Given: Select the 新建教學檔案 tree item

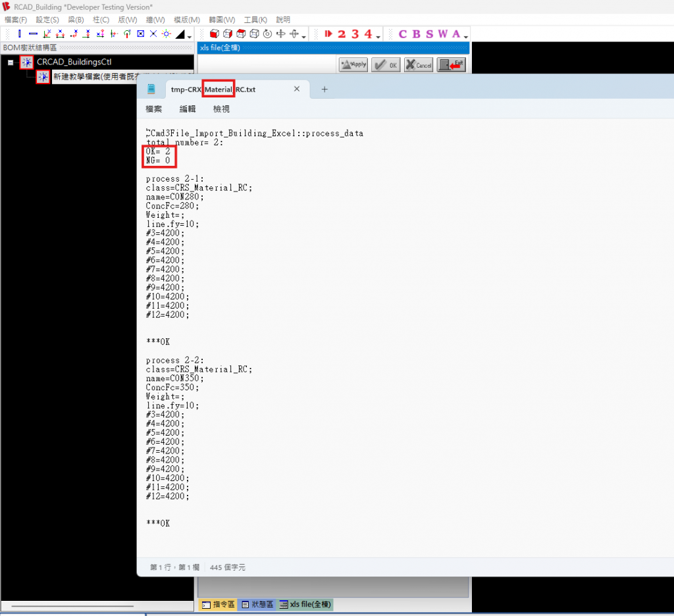Looking at the screenshot, I should click(x=96, y=76).
